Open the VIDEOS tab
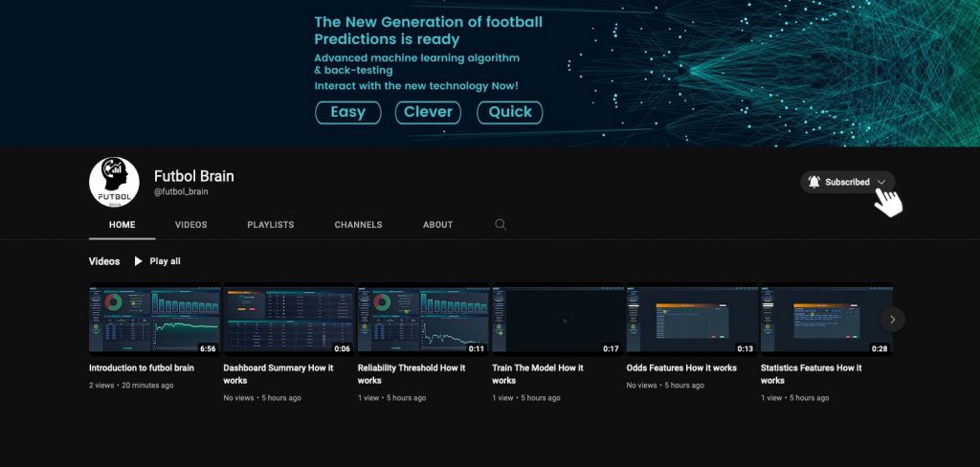The width and height of the screenshot is (980, 467). pos(190,225)
